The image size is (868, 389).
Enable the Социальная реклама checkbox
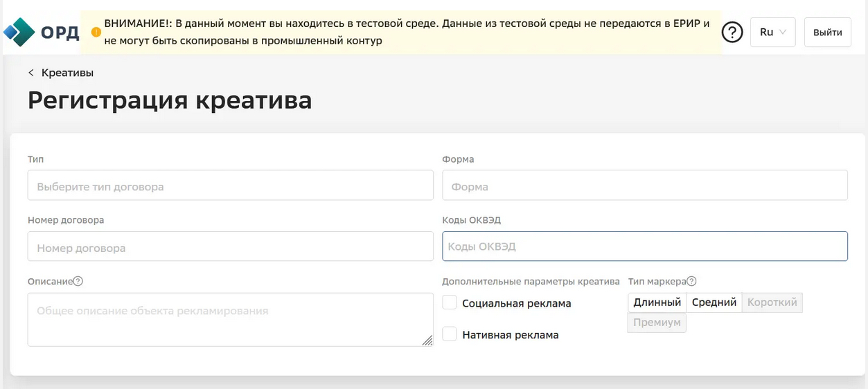coord(450,302)
